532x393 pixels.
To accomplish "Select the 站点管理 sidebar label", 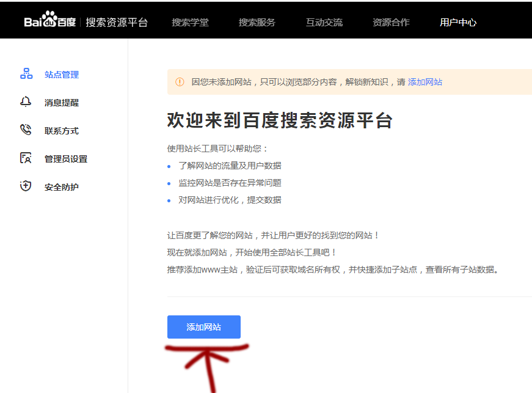I will coord(62,75).
